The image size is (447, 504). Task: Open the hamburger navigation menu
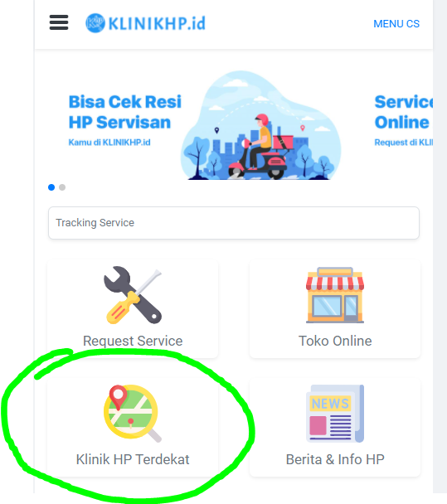tap(59, 22)
